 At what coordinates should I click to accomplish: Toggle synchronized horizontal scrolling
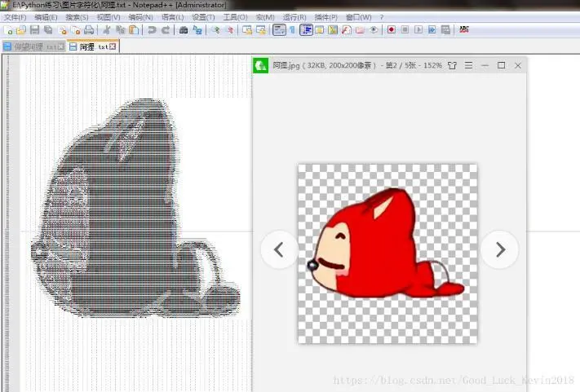click(x=261, y=30)
